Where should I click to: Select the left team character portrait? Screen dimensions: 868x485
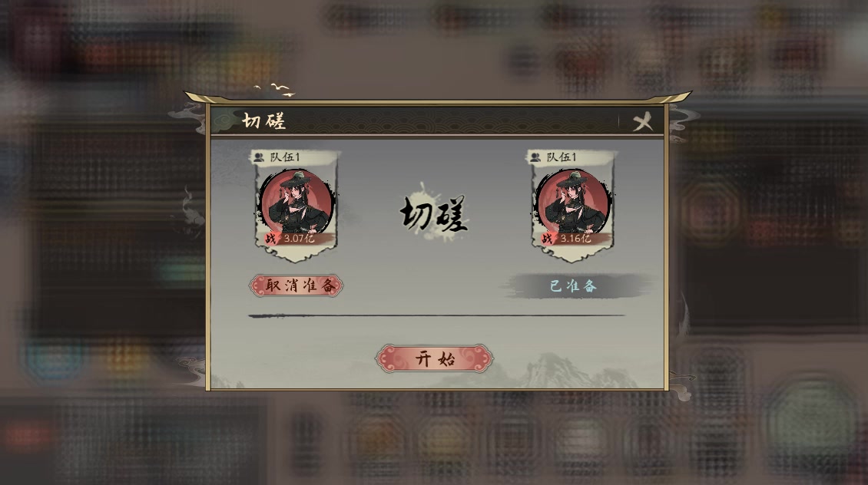click(297, 203)
